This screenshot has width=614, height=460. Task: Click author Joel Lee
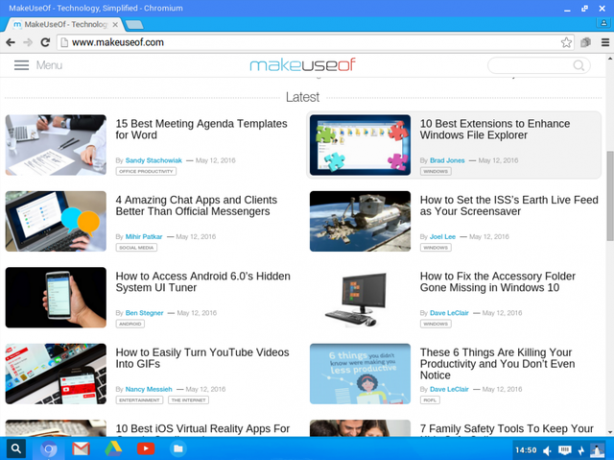point(442,237)
